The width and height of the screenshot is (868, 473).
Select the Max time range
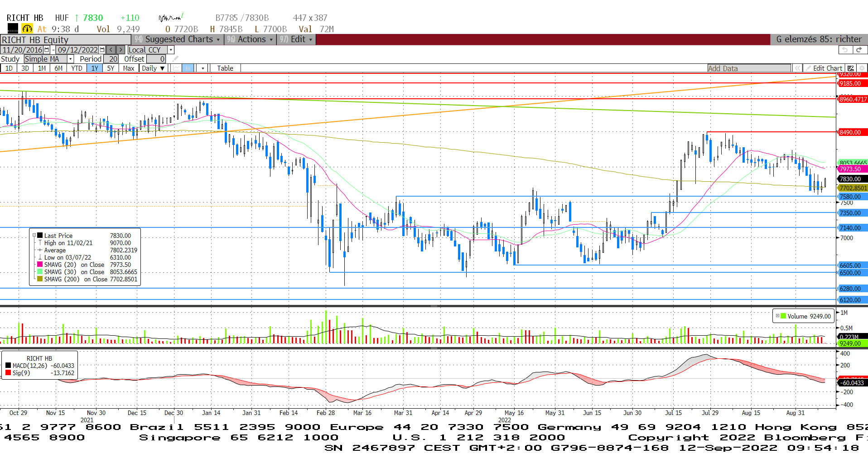[129, 68]
